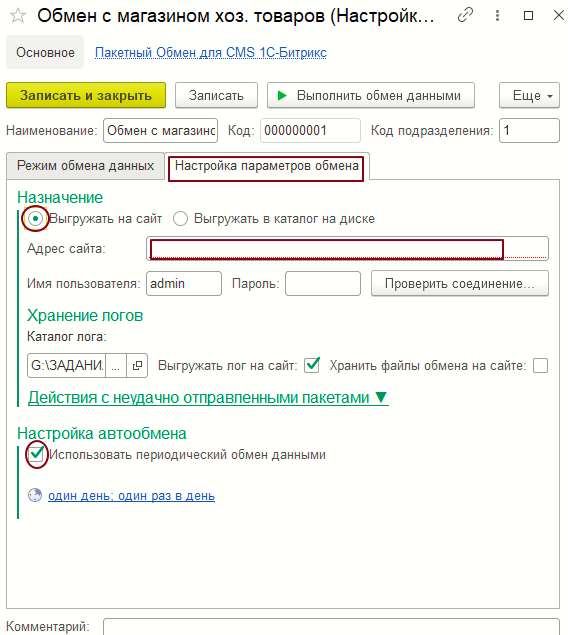The height and width of the screenshot is (635, 568).
Task: Copy link using the chain icon
Action: (x=466, y=15)
